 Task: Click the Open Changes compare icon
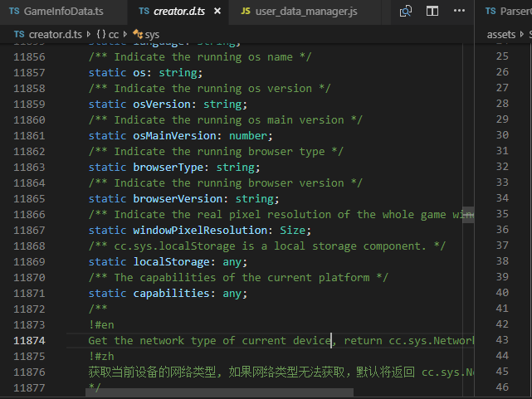click(x=406, y=12)
